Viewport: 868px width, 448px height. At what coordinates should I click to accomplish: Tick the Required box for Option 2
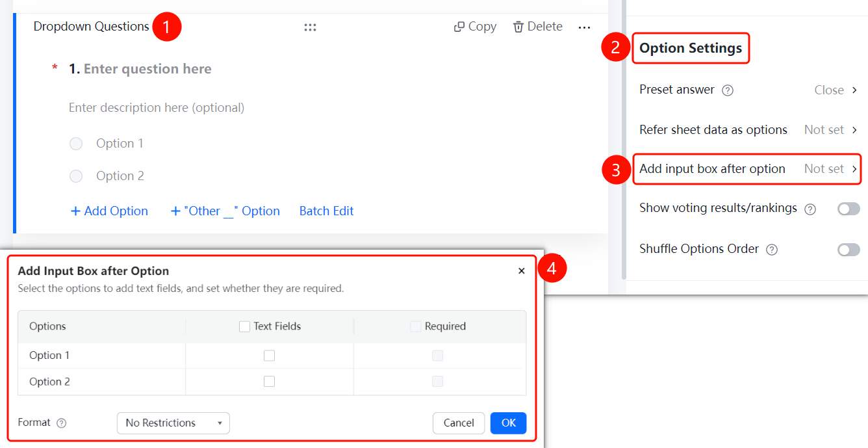tap(438, 382)
